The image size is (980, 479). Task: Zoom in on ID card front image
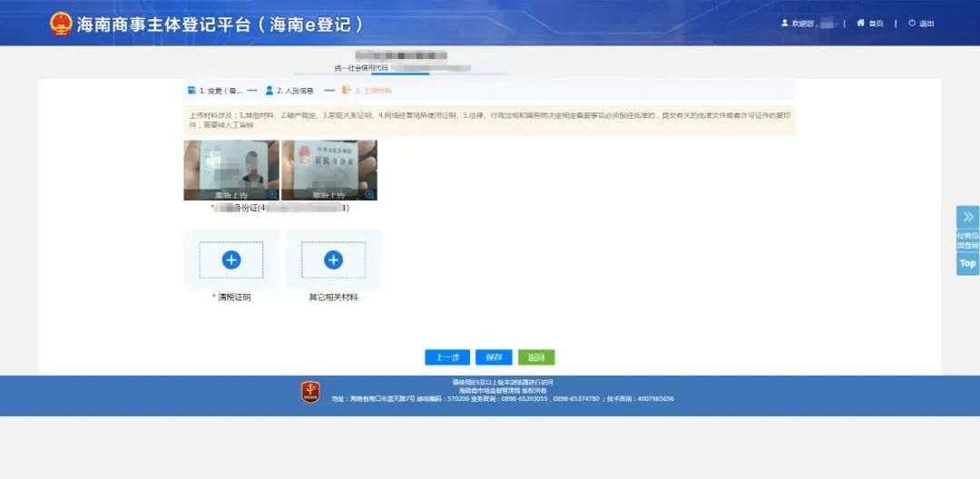[272, 194]
